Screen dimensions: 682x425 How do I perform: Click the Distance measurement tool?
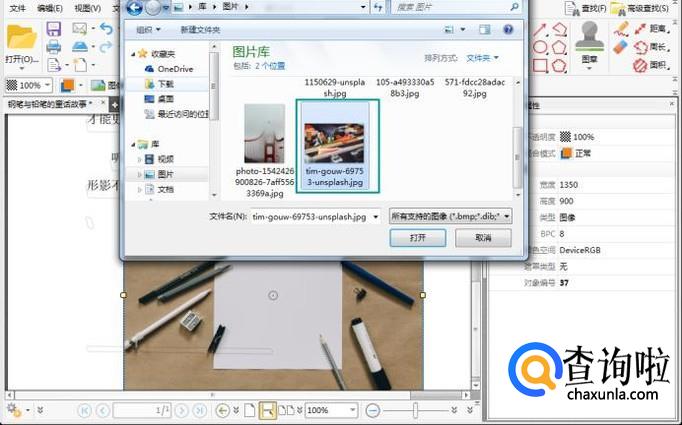639,28
